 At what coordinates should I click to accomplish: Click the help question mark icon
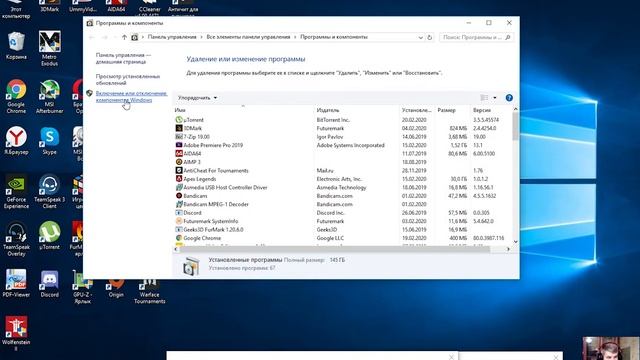pyautogui.click(x=509, y=98)
